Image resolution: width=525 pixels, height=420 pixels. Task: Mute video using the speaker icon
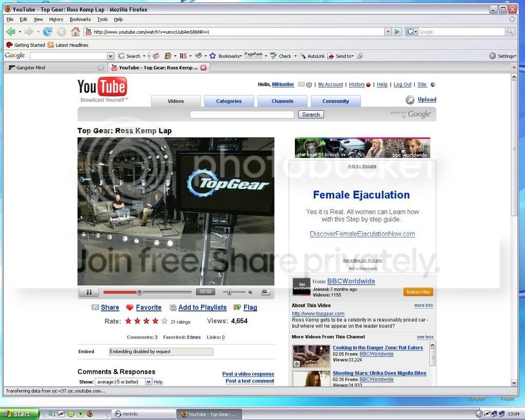250,292
